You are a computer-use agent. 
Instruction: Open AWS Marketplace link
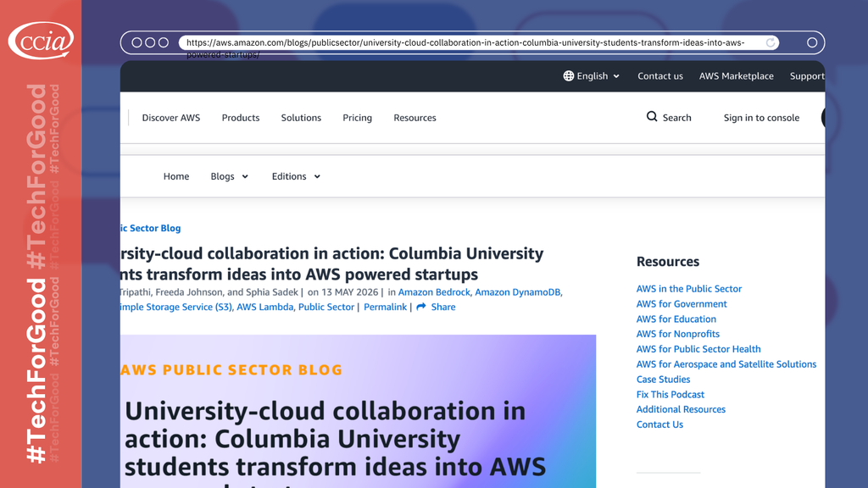coord(737,75)
